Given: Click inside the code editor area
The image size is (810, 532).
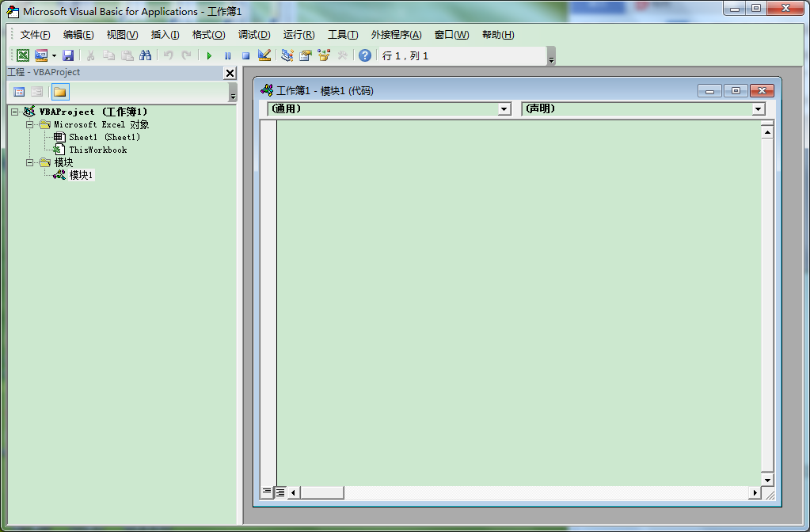Looking at the screenshot, I should point(519,302).
